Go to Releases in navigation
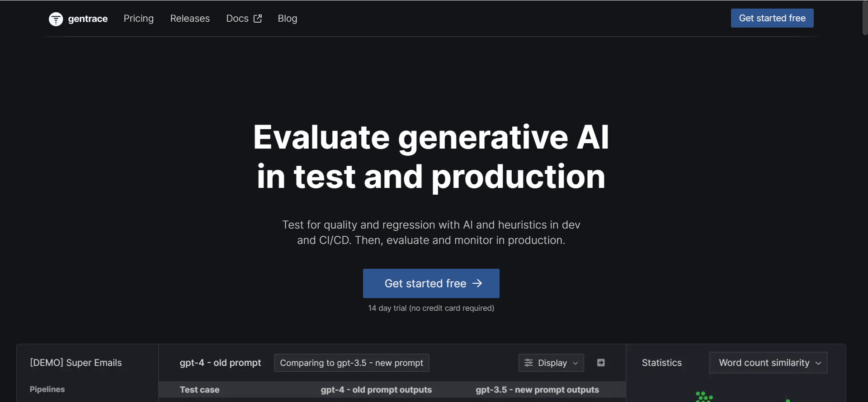Viewport: 868px width, 402px height. pyautogui.click(x=190, y=19)
